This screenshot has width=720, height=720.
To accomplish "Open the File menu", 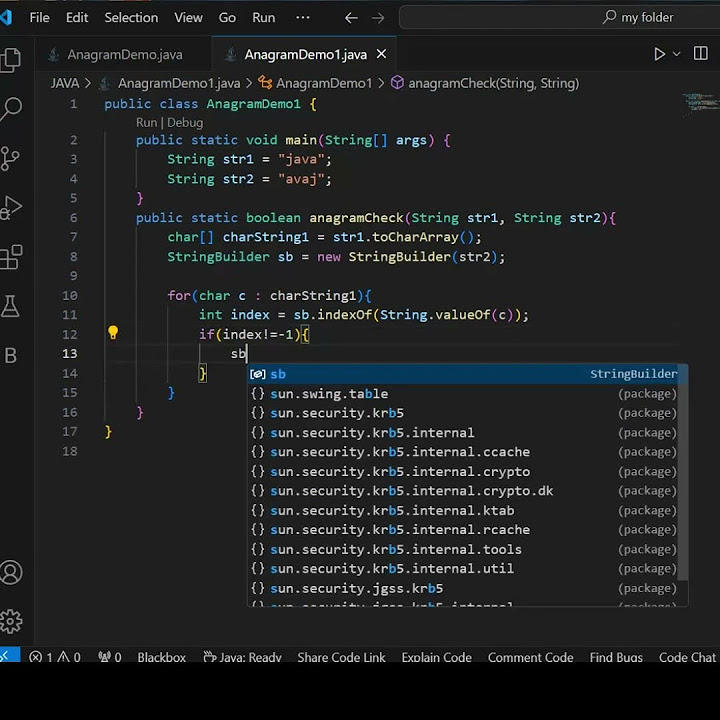I will tap(39, 17).
